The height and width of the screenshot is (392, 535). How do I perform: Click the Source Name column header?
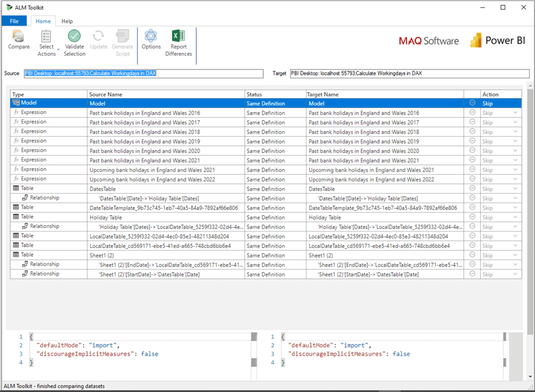pos(166,94)
